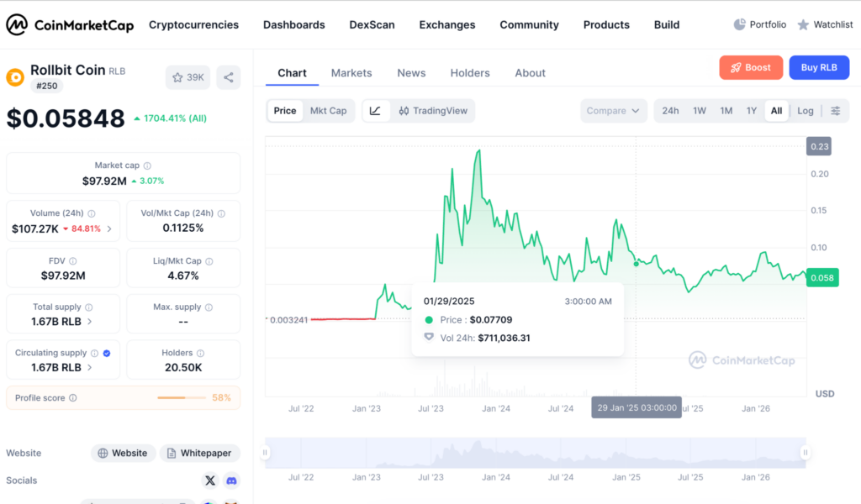Viewport: 861px width, 504px height.
Task: Switch to line chart view icon
Action: point(376,111)
